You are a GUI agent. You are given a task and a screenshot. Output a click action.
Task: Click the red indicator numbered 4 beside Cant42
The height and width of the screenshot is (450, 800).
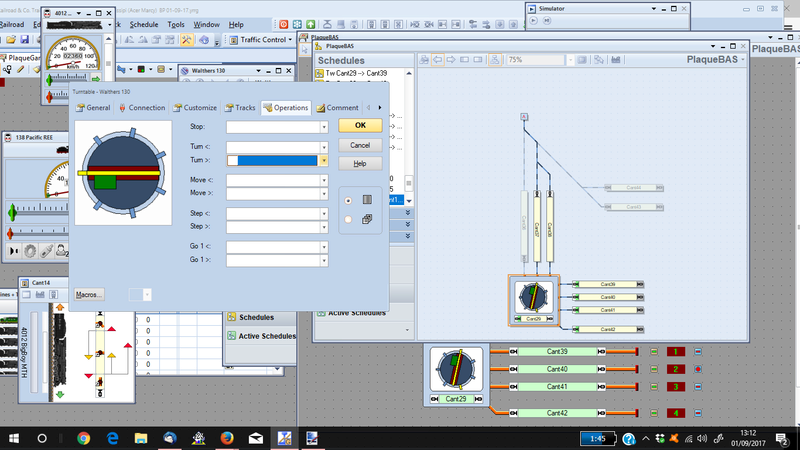676,413
